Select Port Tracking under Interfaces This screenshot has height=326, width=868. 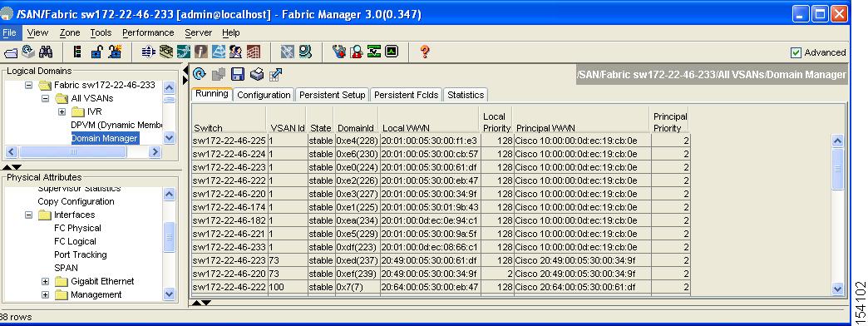(x=81, y=254)
